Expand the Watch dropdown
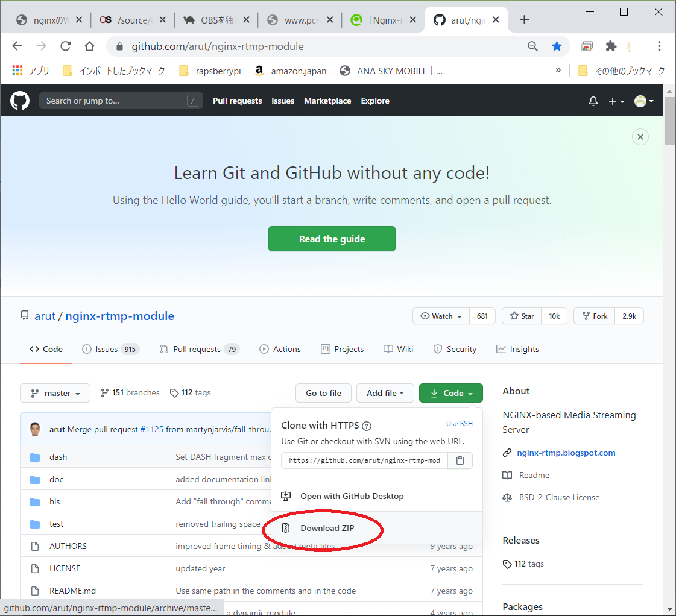 point(441,316)
